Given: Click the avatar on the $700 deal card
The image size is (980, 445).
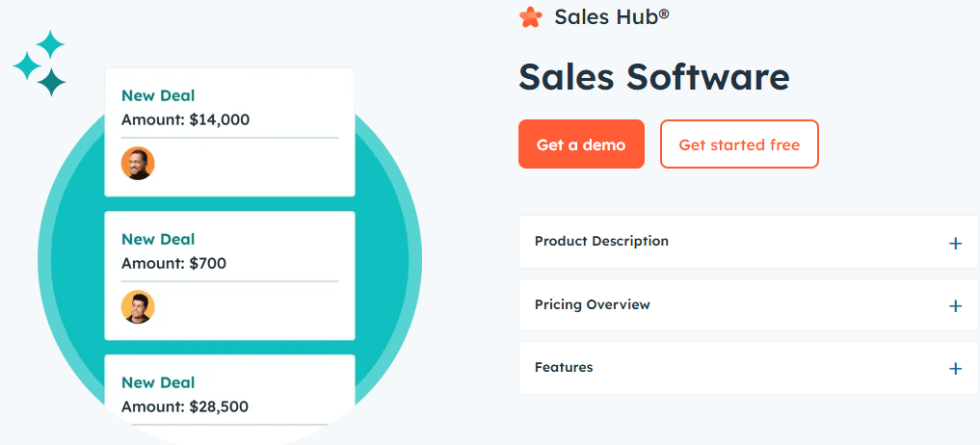Looking at the screenshot, I should point(138,307).
